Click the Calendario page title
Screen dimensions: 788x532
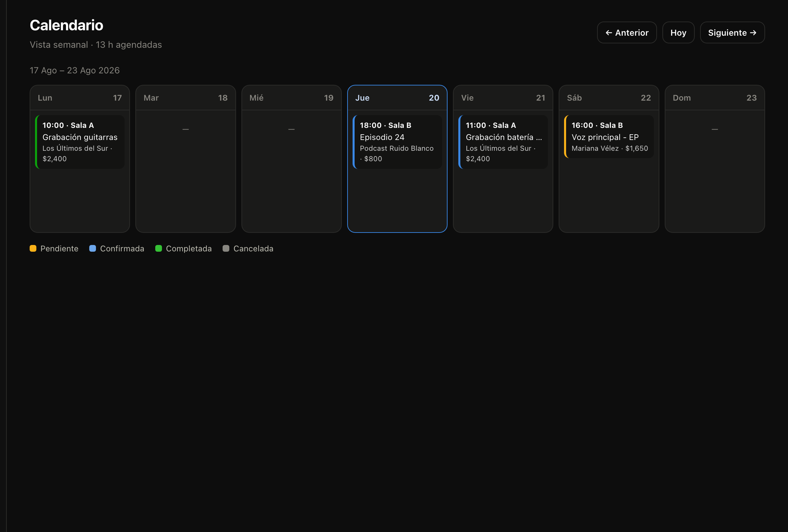[66, 25]
